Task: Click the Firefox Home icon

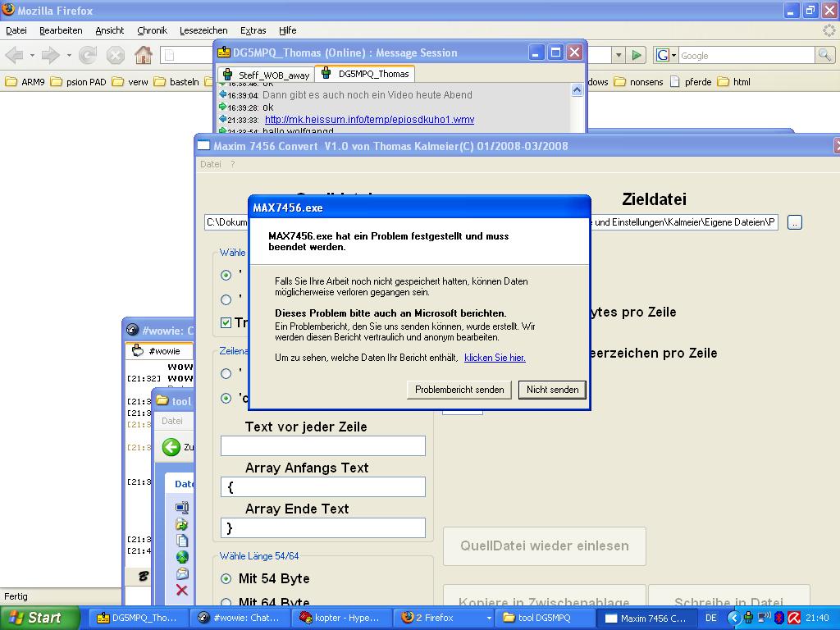Action: 143,56
